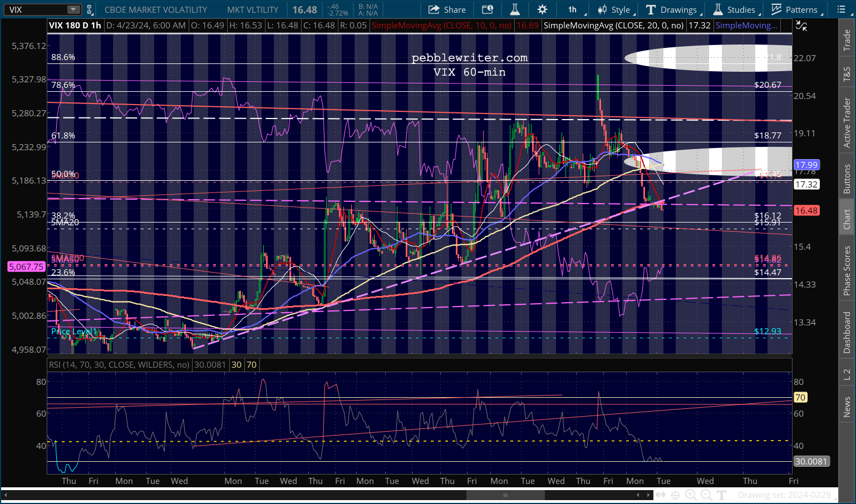Click the Share button
Viewport: 856px width, 504px height.
coord(447,9)
